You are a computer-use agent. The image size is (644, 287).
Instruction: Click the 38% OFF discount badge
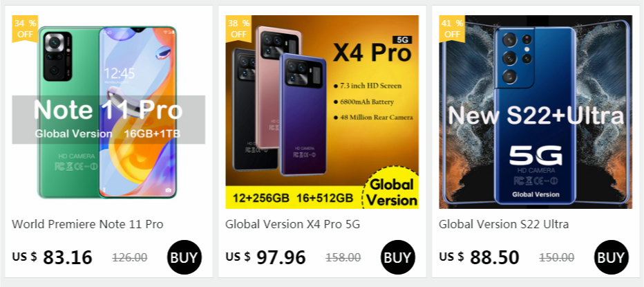[238, 28]
